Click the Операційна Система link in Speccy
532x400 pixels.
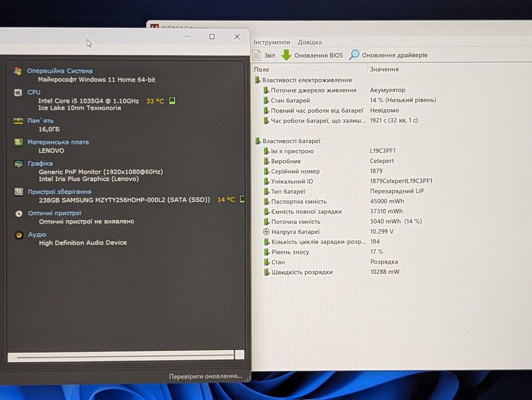(x=60, y=71)
